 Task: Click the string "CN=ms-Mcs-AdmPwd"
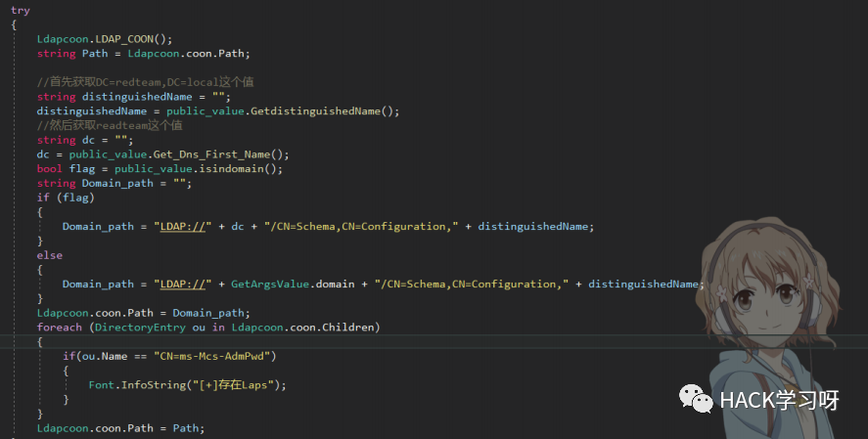tap(211, 356)
